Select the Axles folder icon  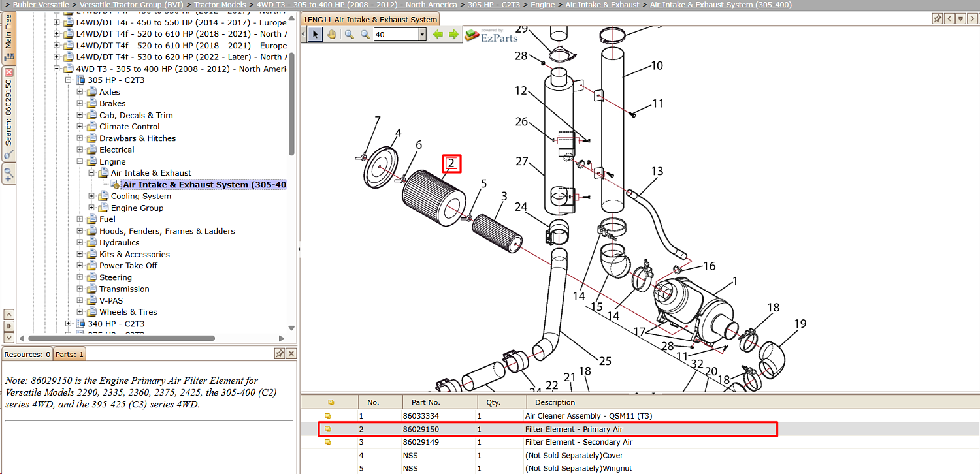tap(92, 92)
